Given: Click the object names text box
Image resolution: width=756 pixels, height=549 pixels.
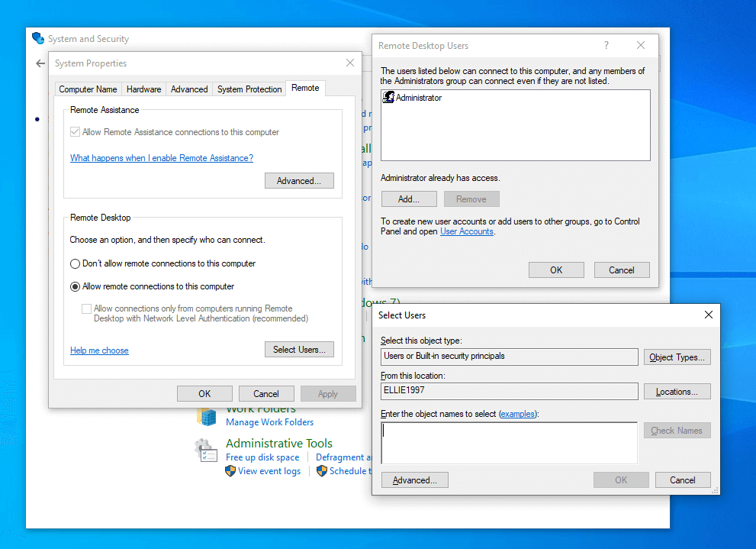Looking at the screenshot, I should coord(509,443).
